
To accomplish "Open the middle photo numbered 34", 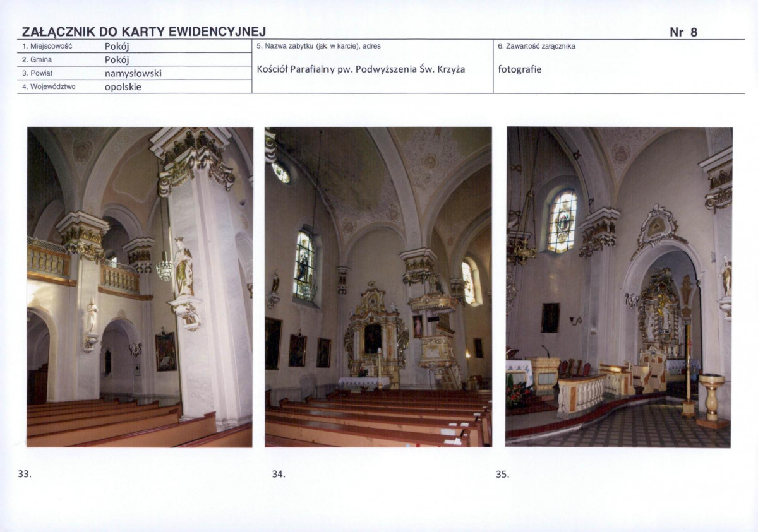I will coord(378,287).
